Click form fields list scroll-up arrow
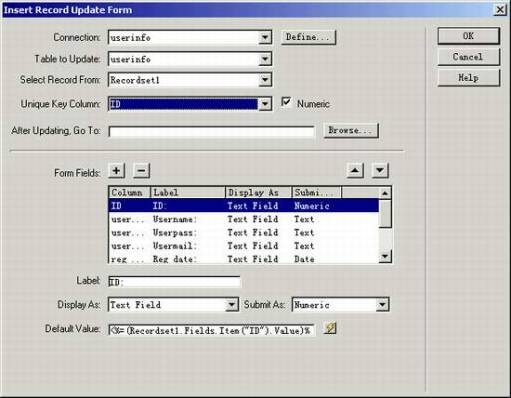Screen dimensions: 511x398 [385, 193]
